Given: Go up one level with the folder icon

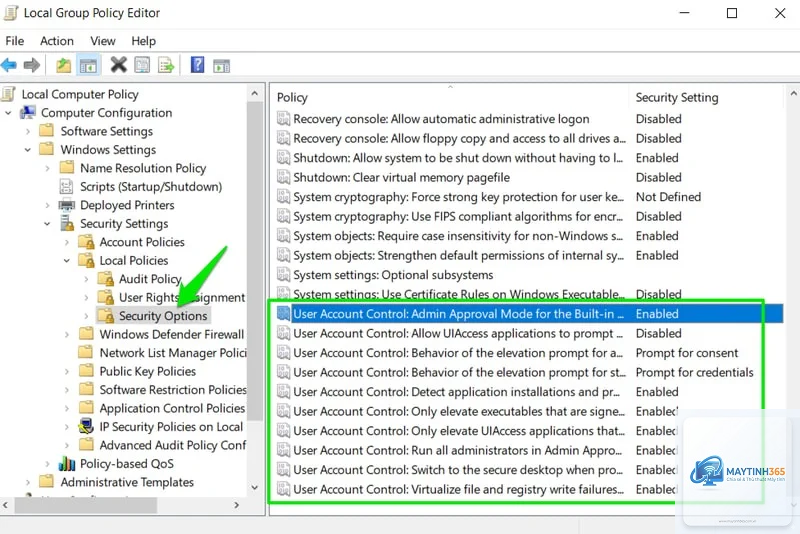Looking at the screenshot, I should (63, 65).
